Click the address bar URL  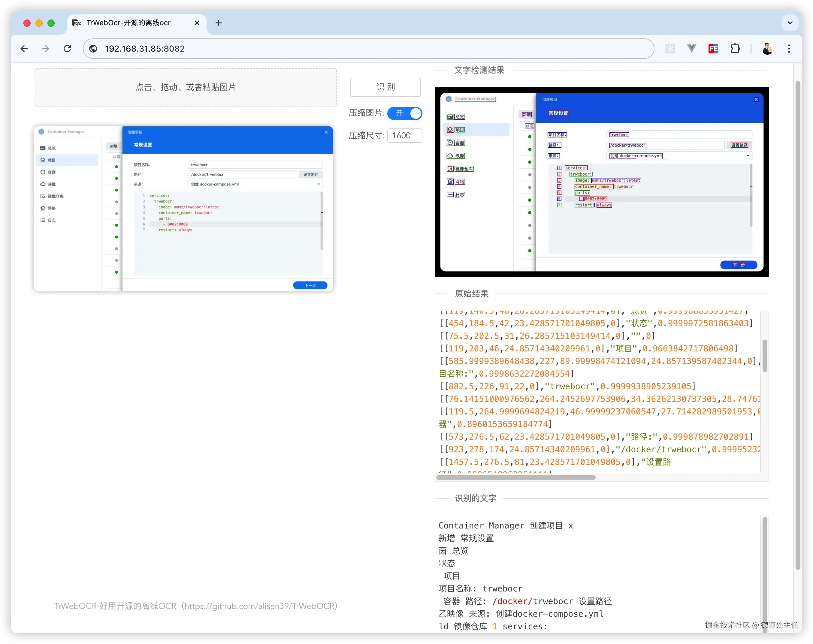tap(145, 49)
